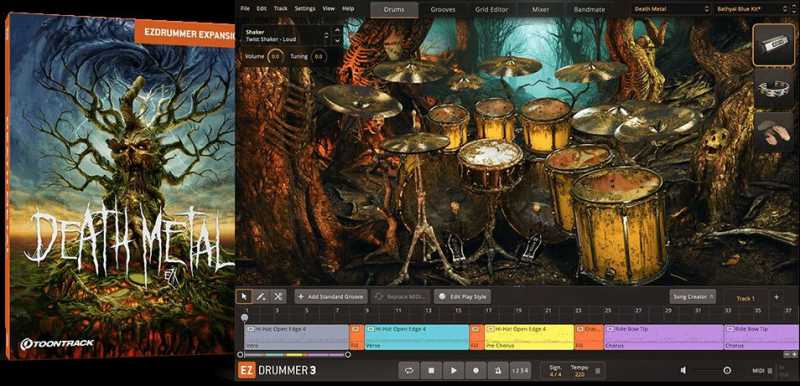The height and width of the screenshot is (386, 800).
Task: Switch to the Grid Editor tab
Action: click(492, 9)
